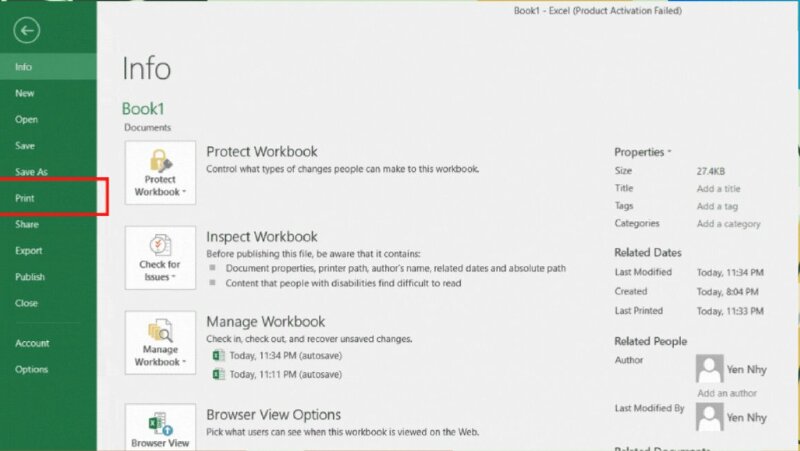Open the 11:34 PM autosave version
This screenshot has width=800, height=451.
(x=285, y=355)
